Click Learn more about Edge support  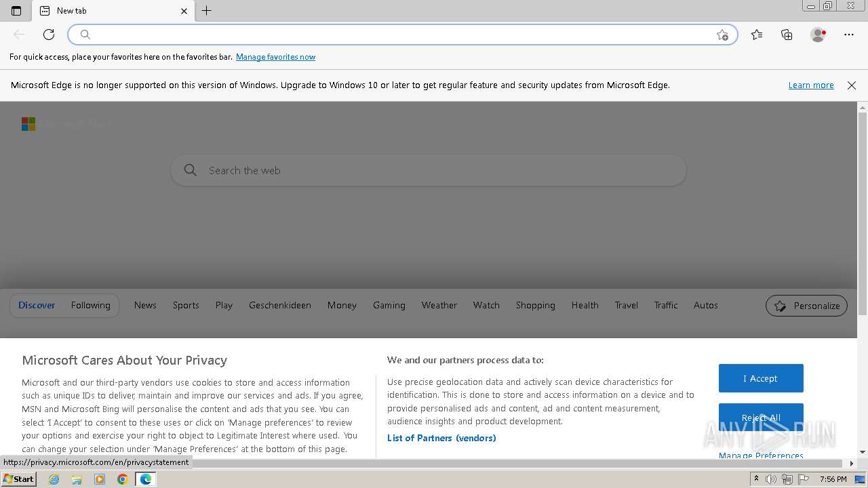point(811,85)
